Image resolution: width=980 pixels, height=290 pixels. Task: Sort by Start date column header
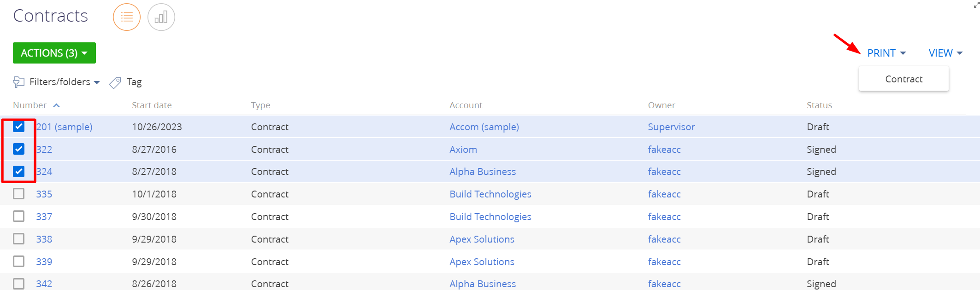tap(152, 105)
